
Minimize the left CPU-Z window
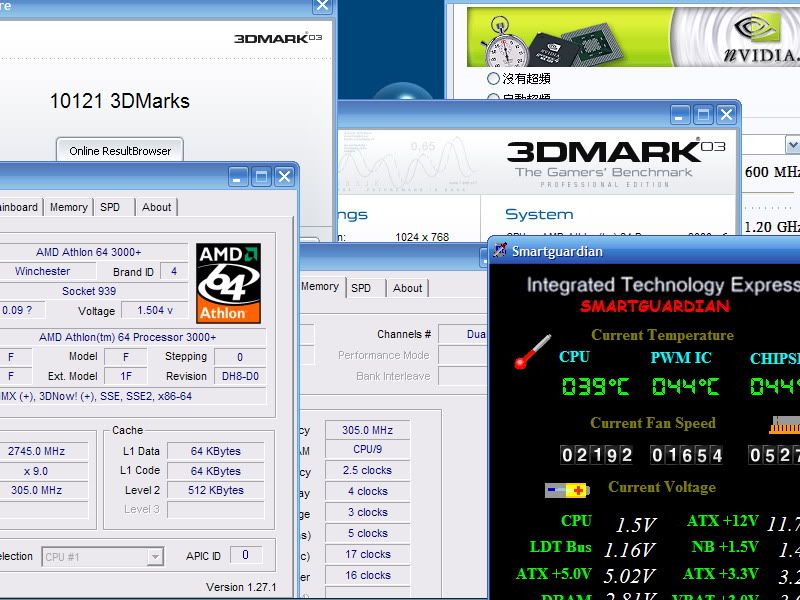point(237,177)
